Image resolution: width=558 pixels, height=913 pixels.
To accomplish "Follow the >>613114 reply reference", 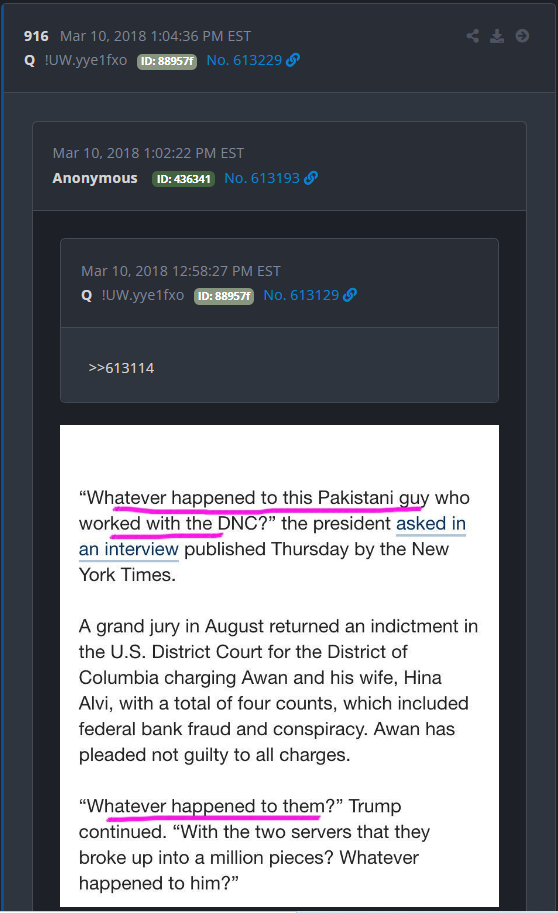I will click(x=121, y=368).
